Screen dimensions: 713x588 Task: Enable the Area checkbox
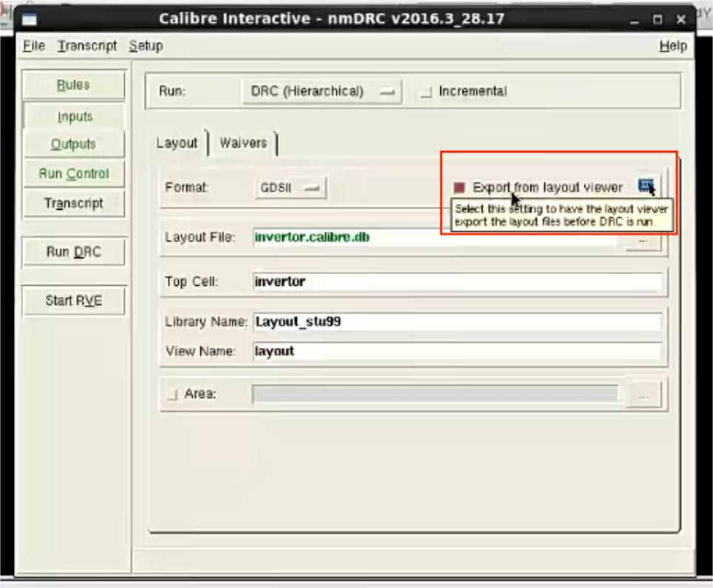pyautogui.click(x=172, y=394)
